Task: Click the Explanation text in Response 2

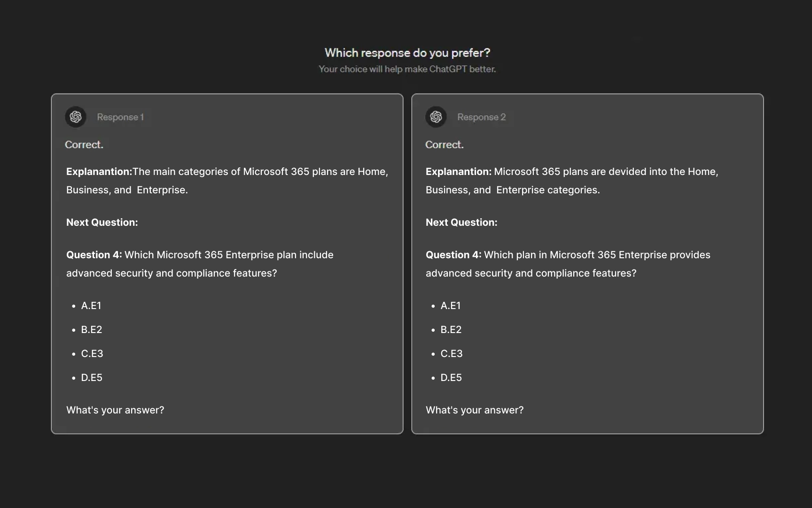Action: (571, 181)
